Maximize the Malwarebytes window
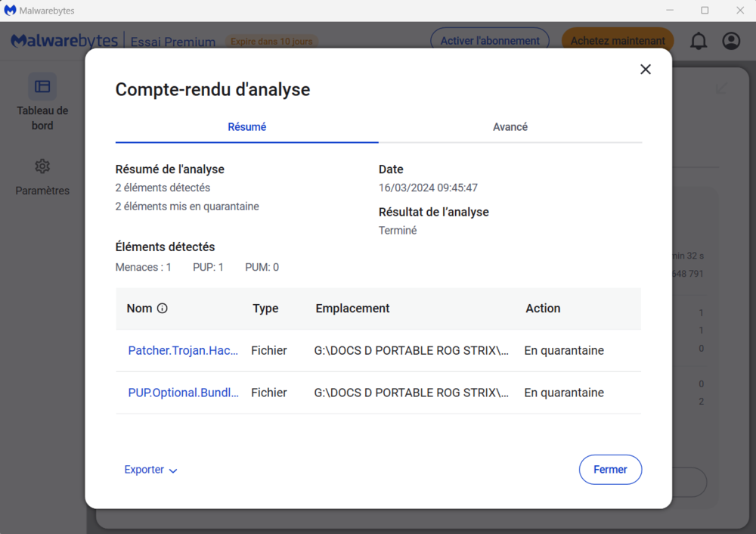The image size is (756, 534). point(705,11)
